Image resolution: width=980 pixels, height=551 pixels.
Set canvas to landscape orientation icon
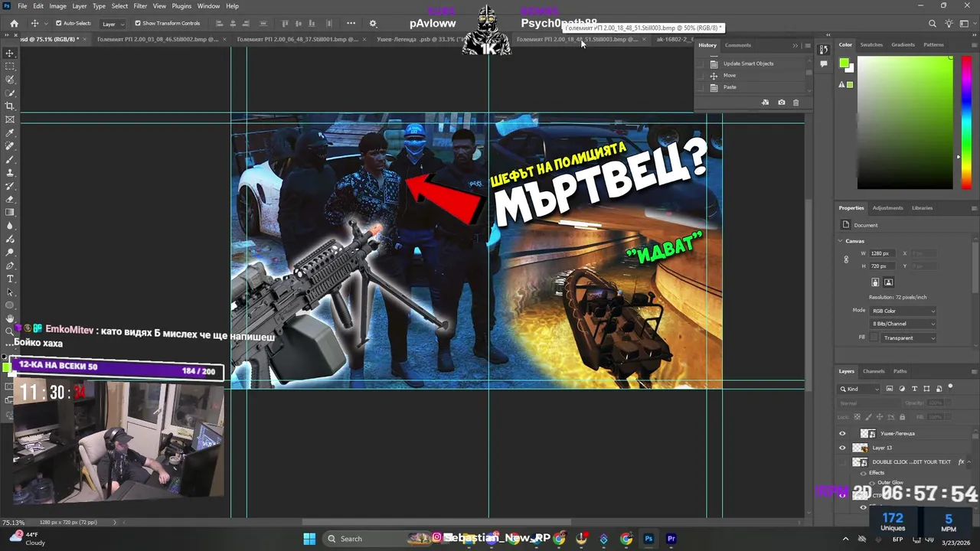click(x=889, y=282)
